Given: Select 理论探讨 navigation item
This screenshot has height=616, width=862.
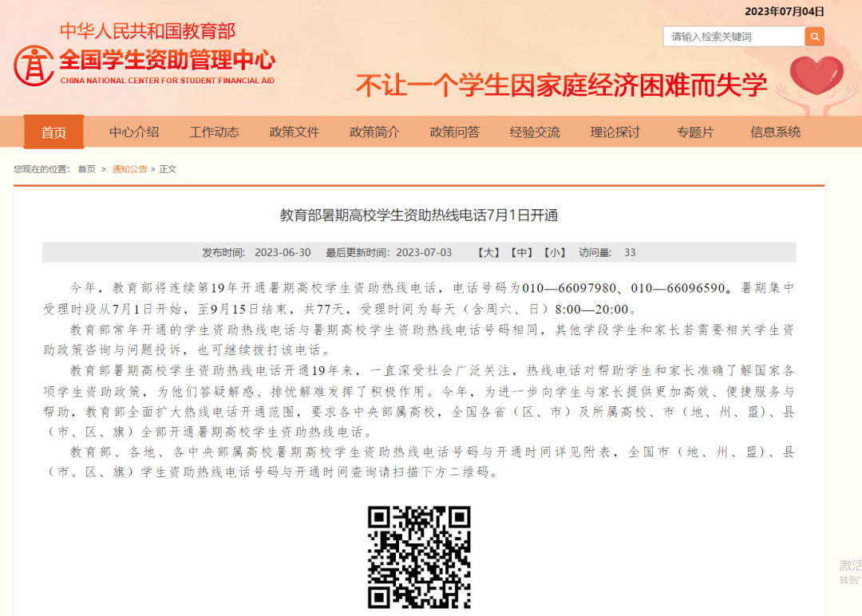Looking at the screenshot, I should [x=615, y=132].
